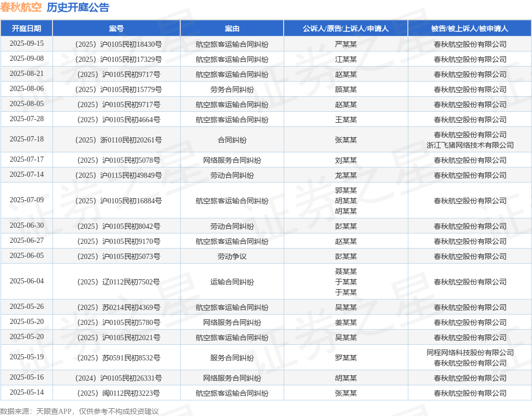Click case number 沪0105民初18430号
532x416 pixels.
pyautogui.click(x=119, y=45)
